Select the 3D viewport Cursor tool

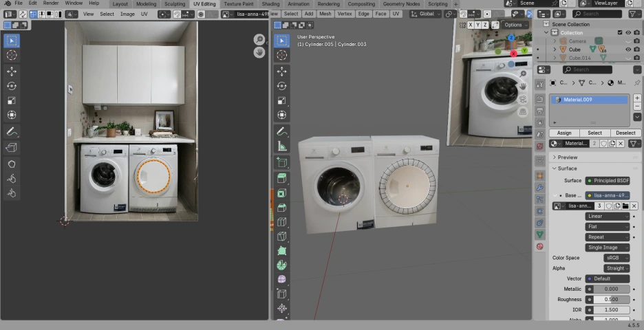tap(281, 56)
